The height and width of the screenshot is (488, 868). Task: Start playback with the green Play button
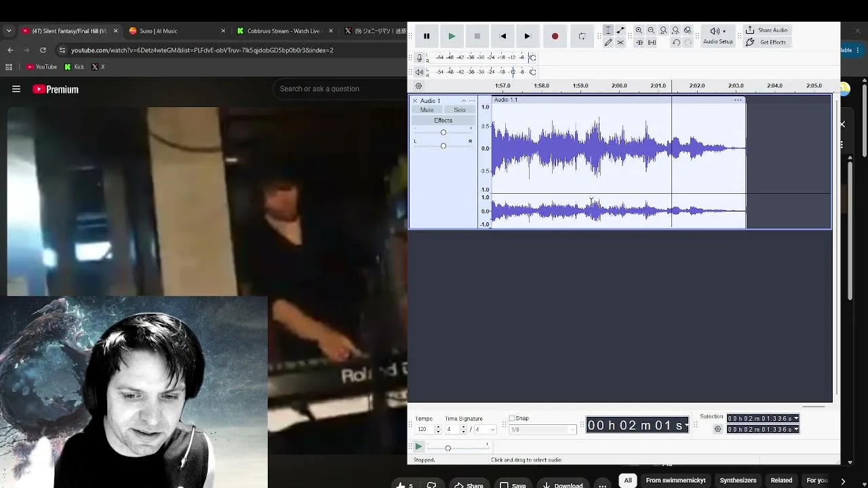point(452,36)
